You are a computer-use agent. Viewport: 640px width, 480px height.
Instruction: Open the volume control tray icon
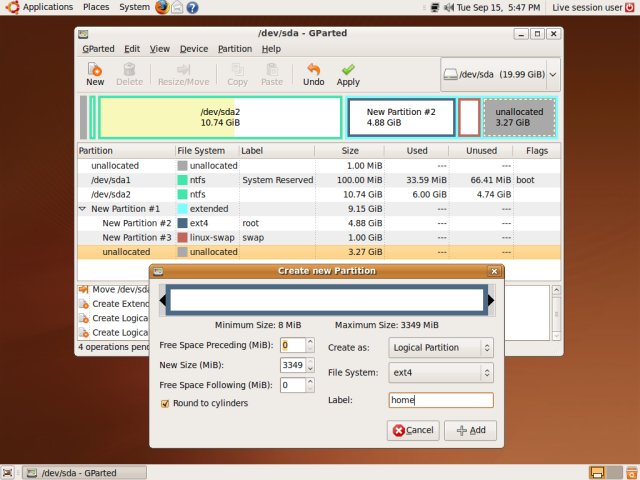coord(449,7)
